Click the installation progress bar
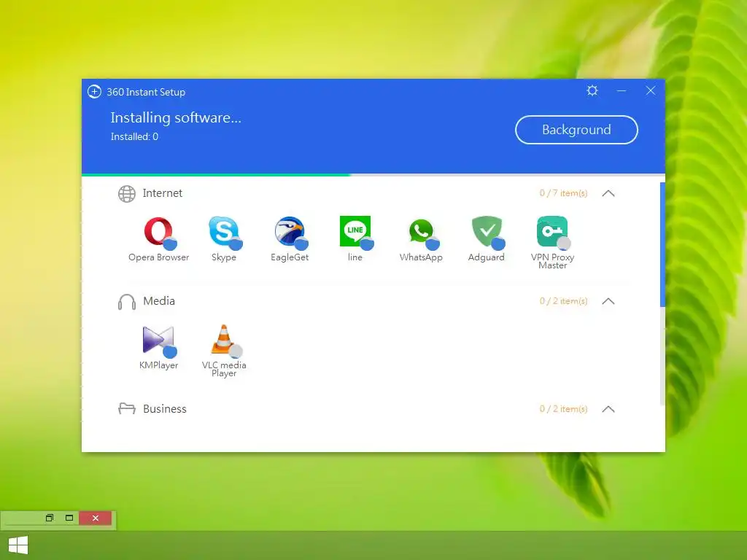747x560 pixels. (x=373, y=175)
